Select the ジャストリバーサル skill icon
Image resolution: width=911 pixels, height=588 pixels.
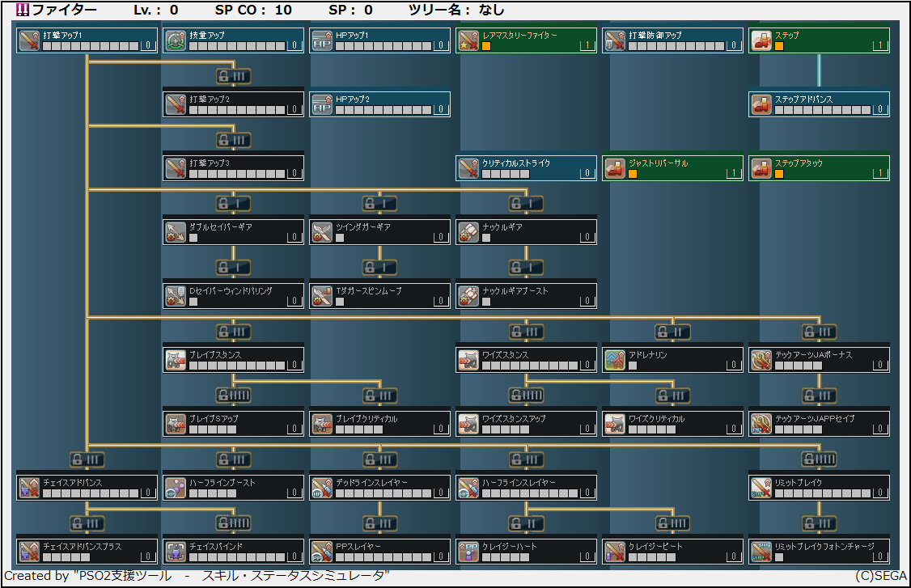coord(615,168)
